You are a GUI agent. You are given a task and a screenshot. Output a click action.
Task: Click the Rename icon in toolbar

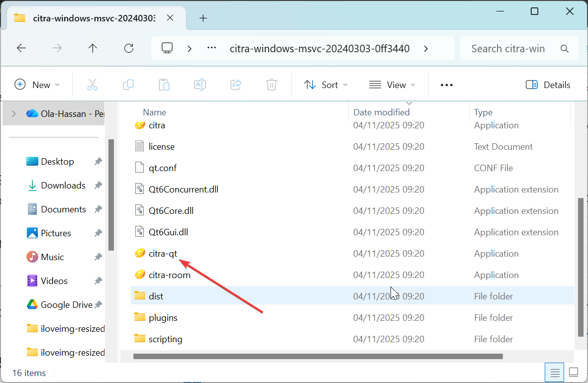coord(200,85)
